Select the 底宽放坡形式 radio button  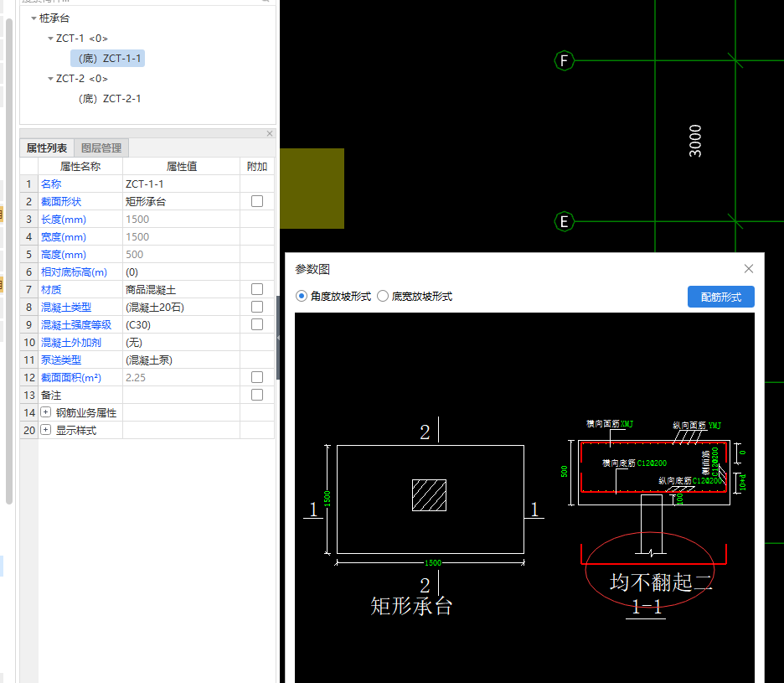[383, 296]
